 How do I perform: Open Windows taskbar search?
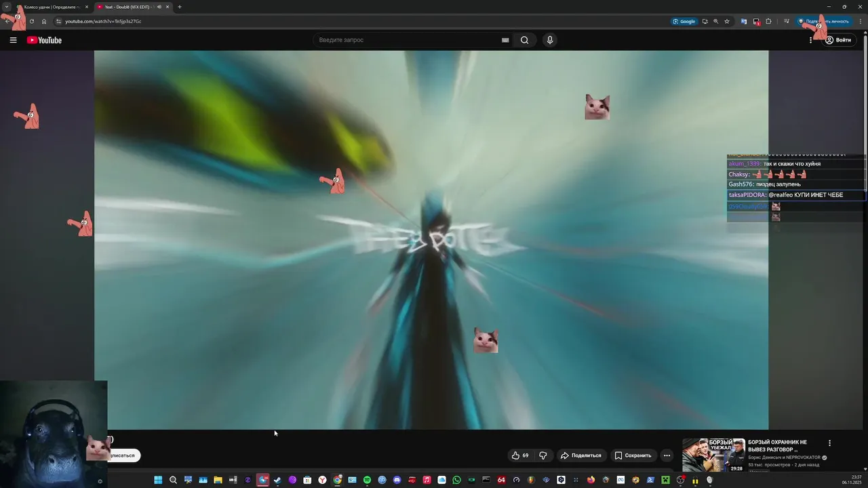173,480
